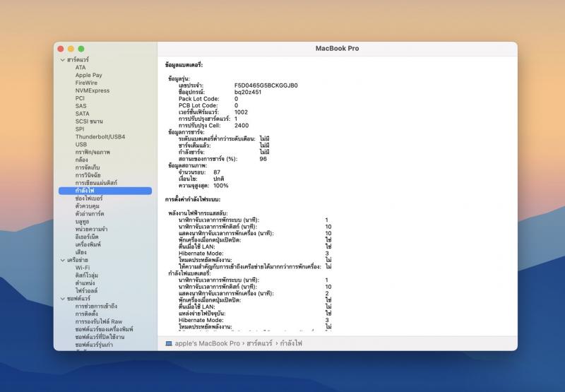
Task: Click the charge state value 96
Action: tap(263, 159)
